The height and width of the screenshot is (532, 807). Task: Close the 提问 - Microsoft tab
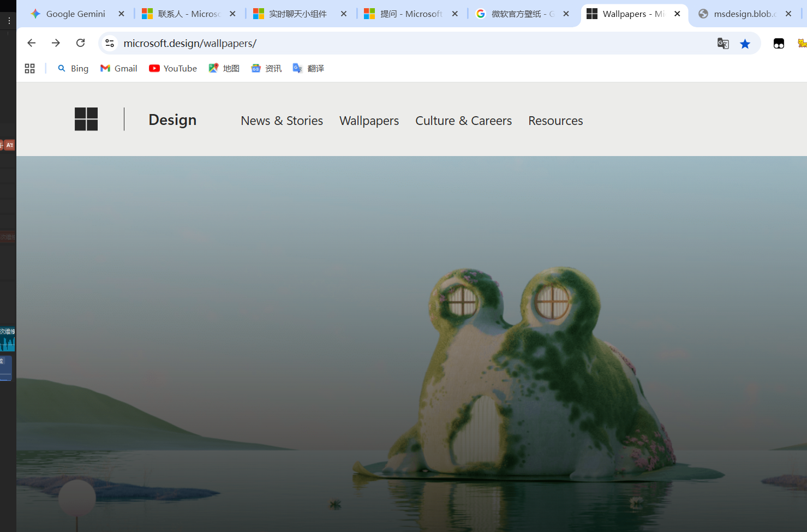click(455, 14)
